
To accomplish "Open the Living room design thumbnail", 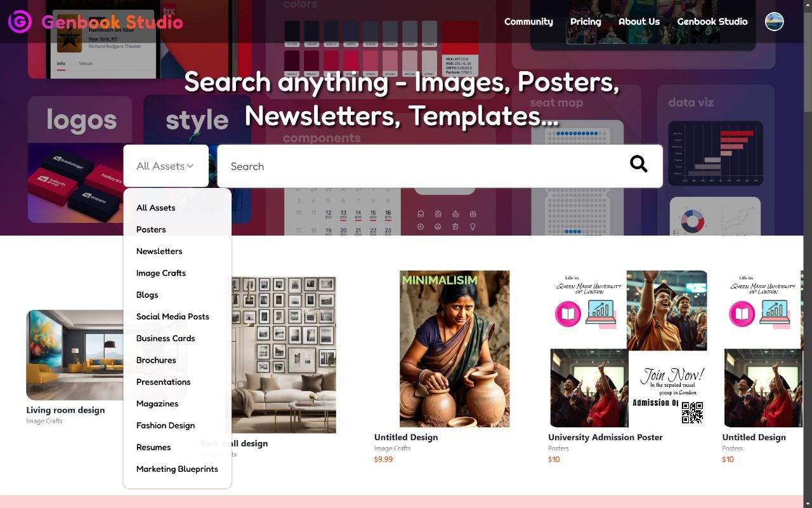I will pos(75,354).
